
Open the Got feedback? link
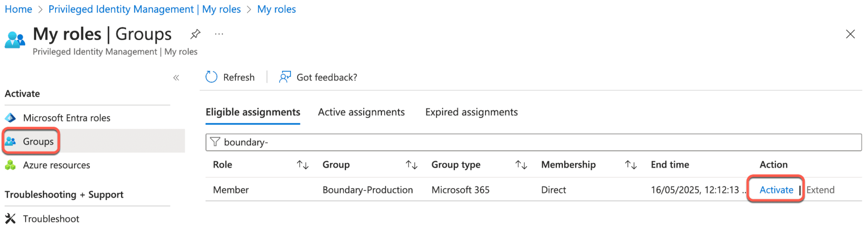327,77
